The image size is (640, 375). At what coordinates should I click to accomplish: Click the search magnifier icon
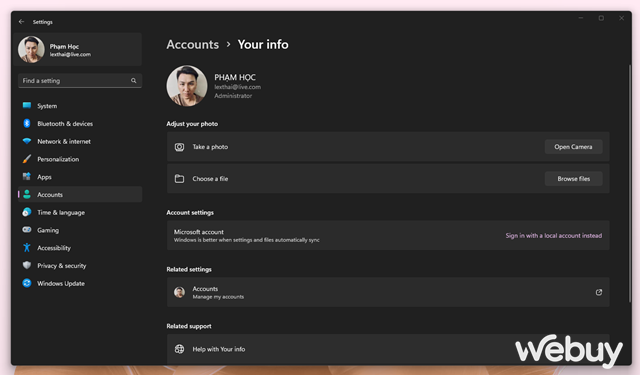tap(133, 81)
